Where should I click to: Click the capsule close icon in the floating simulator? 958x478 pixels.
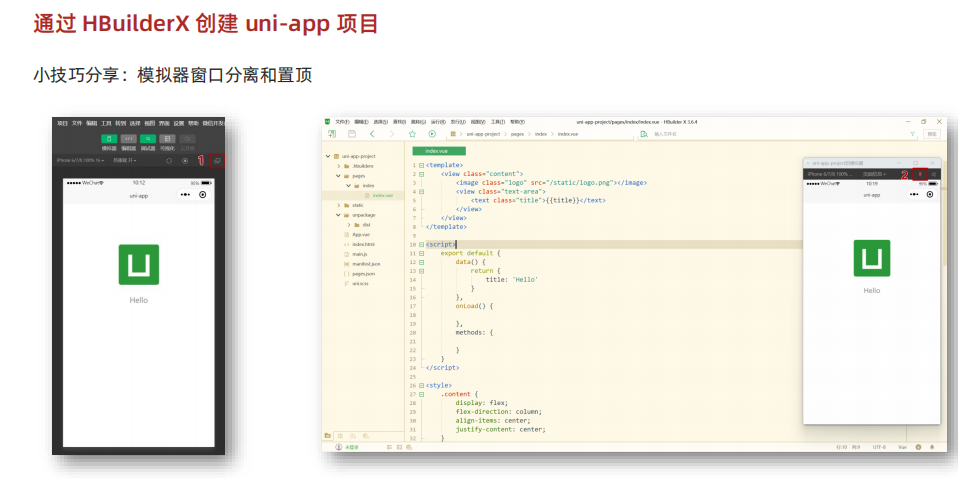[930, 194]
